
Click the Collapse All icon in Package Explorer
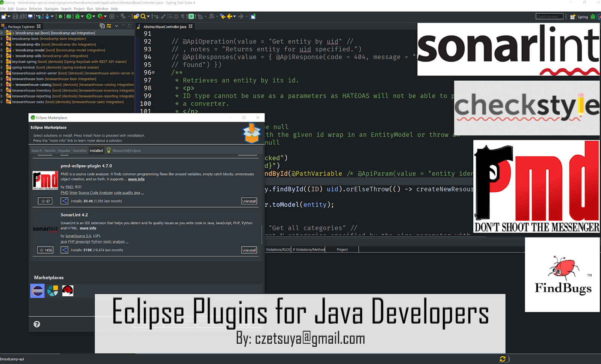[x=102, y=26]
